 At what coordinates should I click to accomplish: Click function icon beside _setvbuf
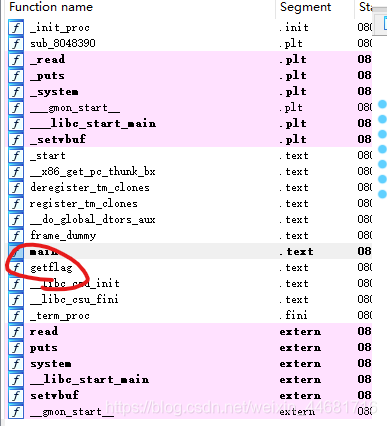click(x=16, y=139)
